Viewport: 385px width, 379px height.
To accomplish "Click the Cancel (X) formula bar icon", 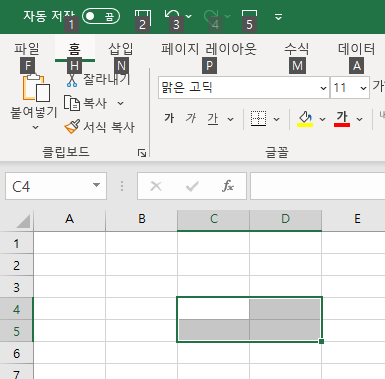I will click(x=156, y=186).
